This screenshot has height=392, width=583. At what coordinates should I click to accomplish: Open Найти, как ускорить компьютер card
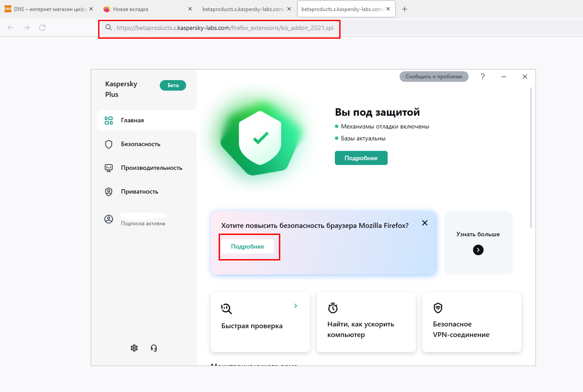(366, 322)
